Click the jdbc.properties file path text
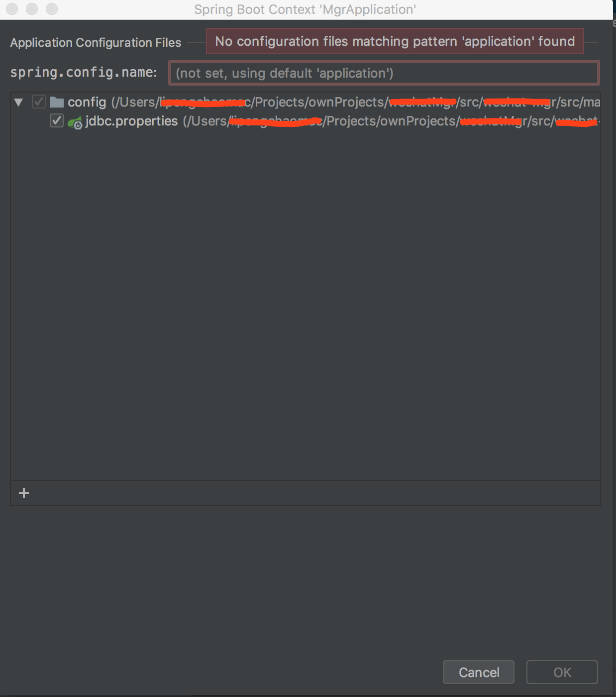This screenshot has width=616, height=697. tap(348, 120)
